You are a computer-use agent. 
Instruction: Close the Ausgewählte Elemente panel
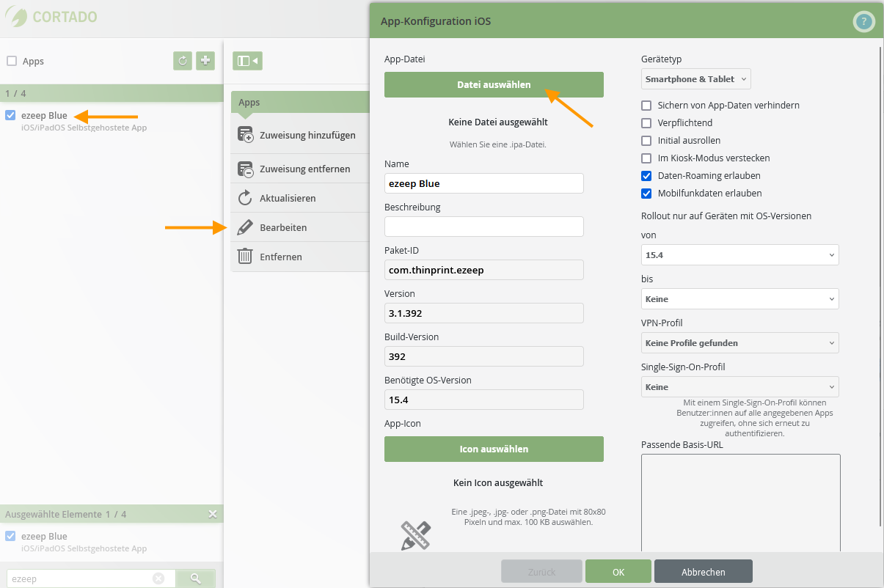(213, 514)
